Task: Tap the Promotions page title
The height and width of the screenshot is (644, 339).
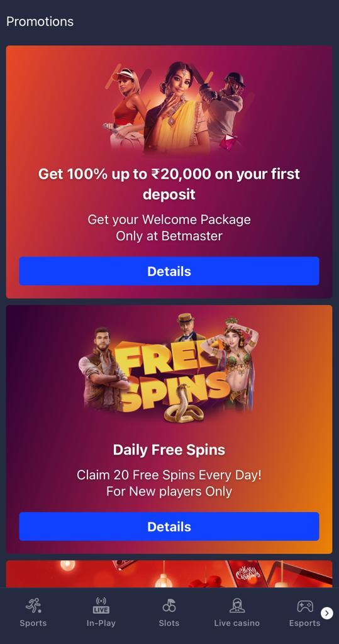Action: pos(40,21)
